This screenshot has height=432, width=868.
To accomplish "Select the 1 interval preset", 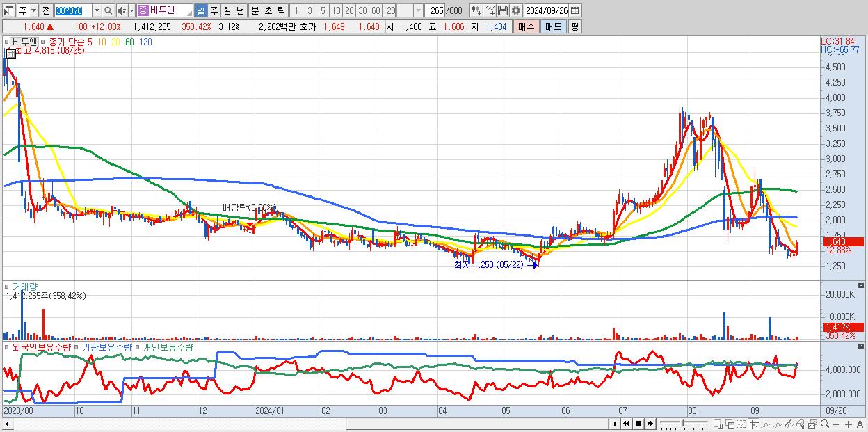I will [x=296, y=10].
